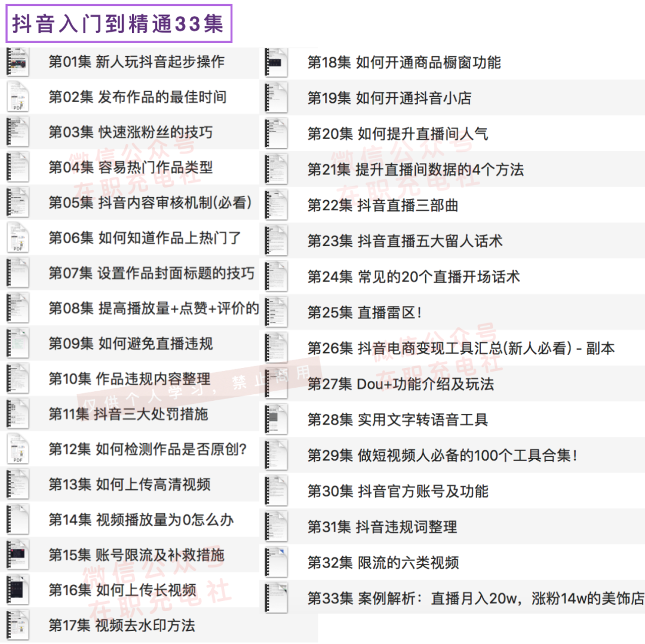The image size is (645, 644).
Task: Click file icon for 第19集 如何开通抖音小店
Action: pyautogui.click(x=276, y=98)
